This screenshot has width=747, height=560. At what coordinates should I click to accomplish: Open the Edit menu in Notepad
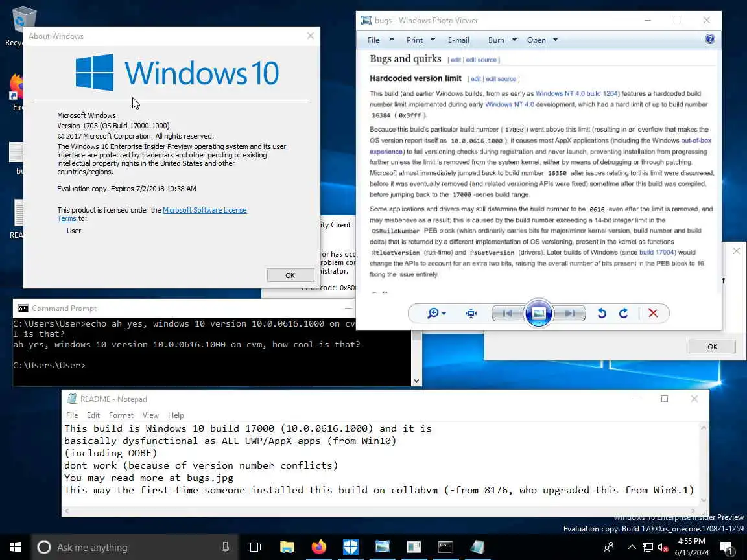click(93, 415)
